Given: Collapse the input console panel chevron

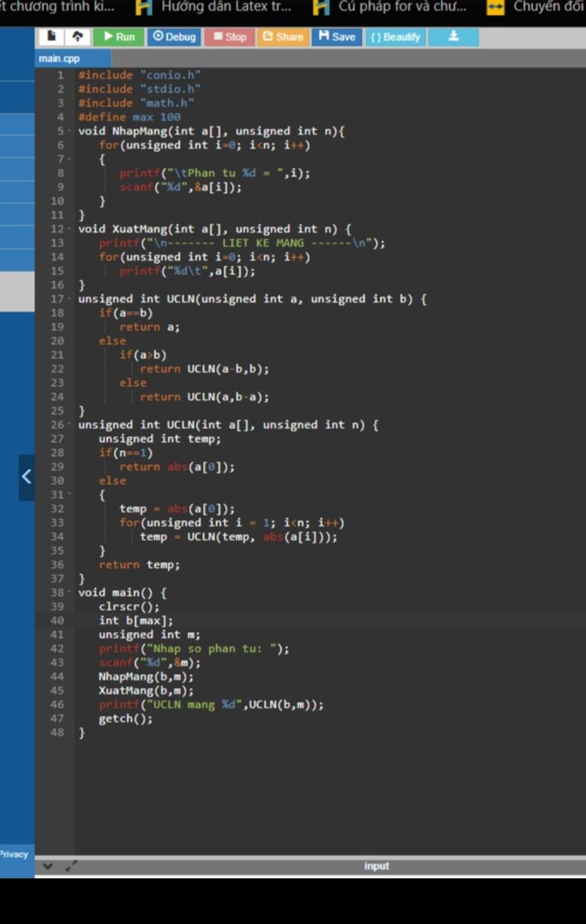Looking at the screenshot, I should 47,866.
